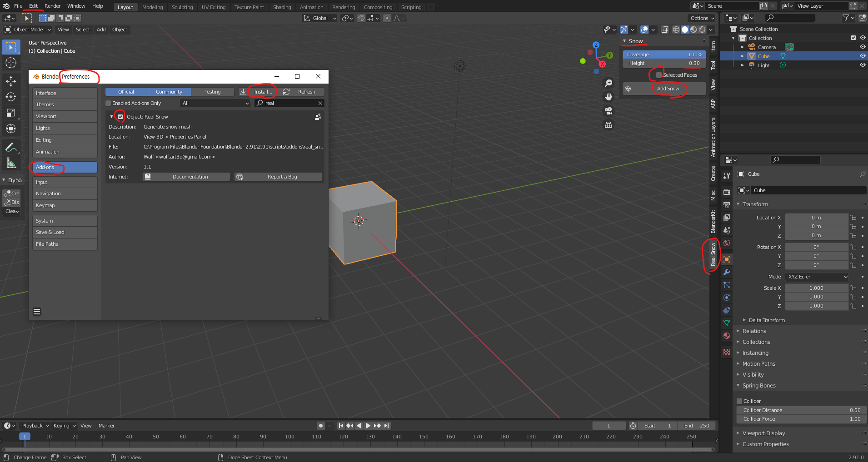Click the Preferences hamburger menu icon
Viewport: 868px width, 462px height.
[37, 312]
